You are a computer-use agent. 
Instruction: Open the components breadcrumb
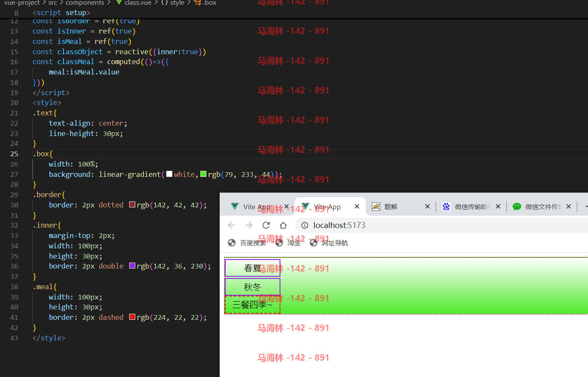(85, 3)
